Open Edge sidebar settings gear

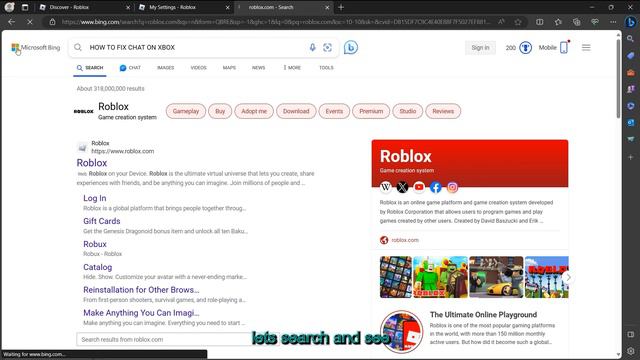point(631,351)
